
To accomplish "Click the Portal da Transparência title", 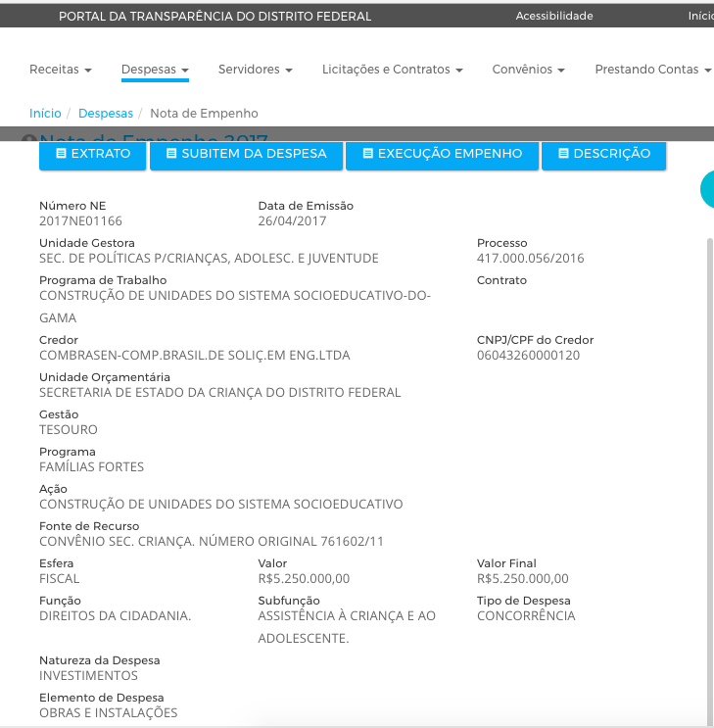I will 214,17.
